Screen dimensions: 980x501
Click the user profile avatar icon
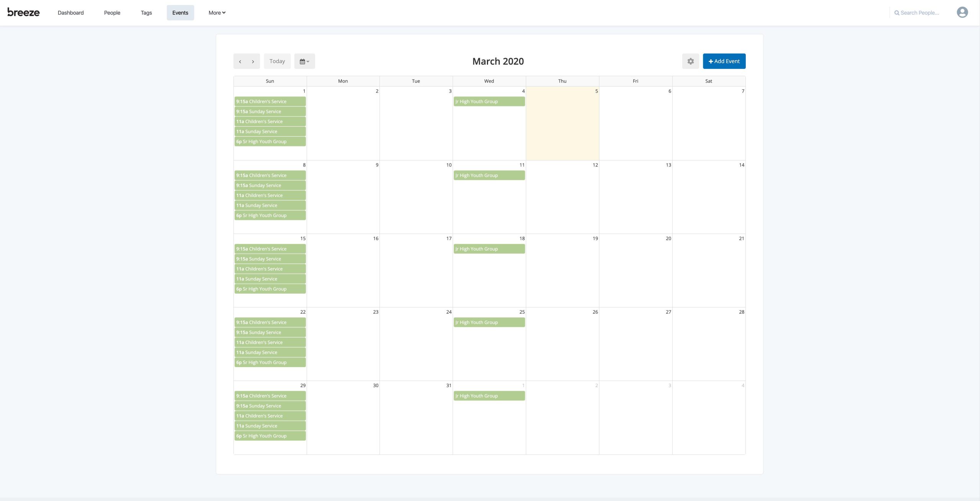tap(962, 13)
